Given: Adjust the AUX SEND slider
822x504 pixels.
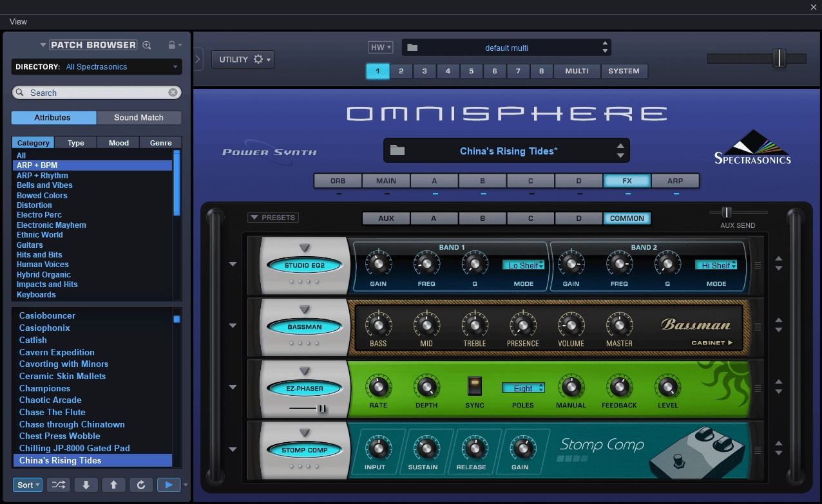Looking at the screenshot, I should (727, 212).
